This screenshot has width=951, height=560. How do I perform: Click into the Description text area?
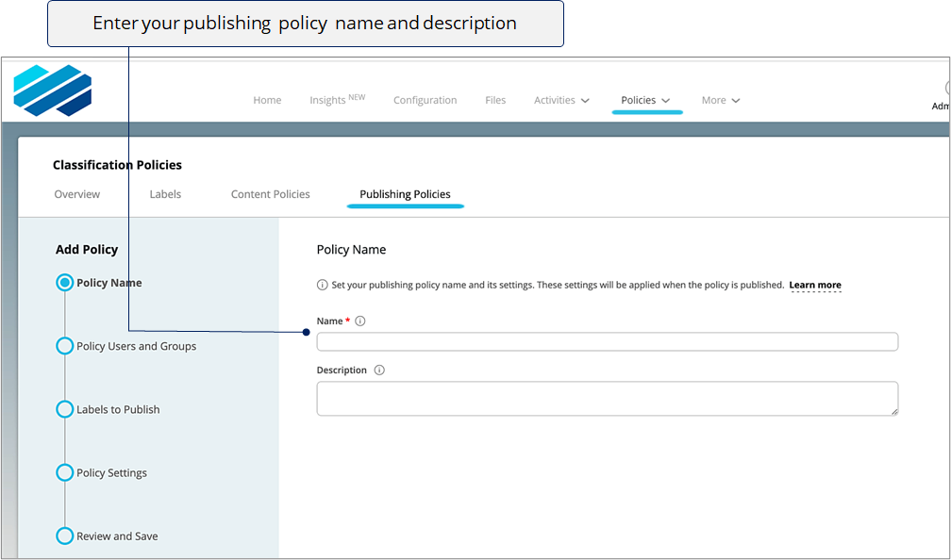click(x=607, y=398)
